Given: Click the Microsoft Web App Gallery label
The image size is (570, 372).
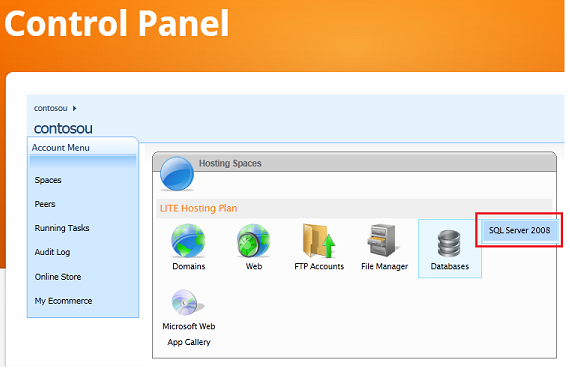Looking at the screenshot, I should click(189, 334).
